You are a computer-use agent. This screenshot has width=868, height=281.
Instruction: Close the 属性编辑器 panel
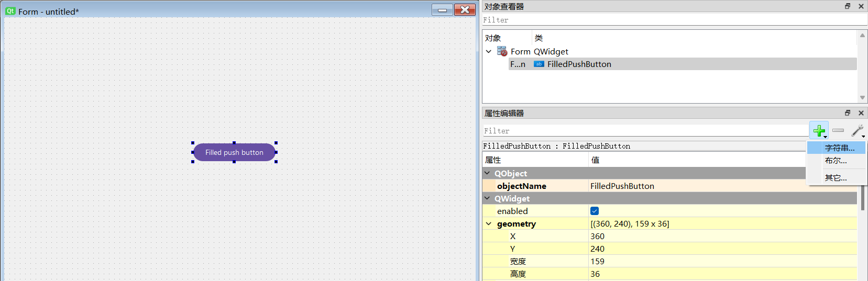pos(861,113)
